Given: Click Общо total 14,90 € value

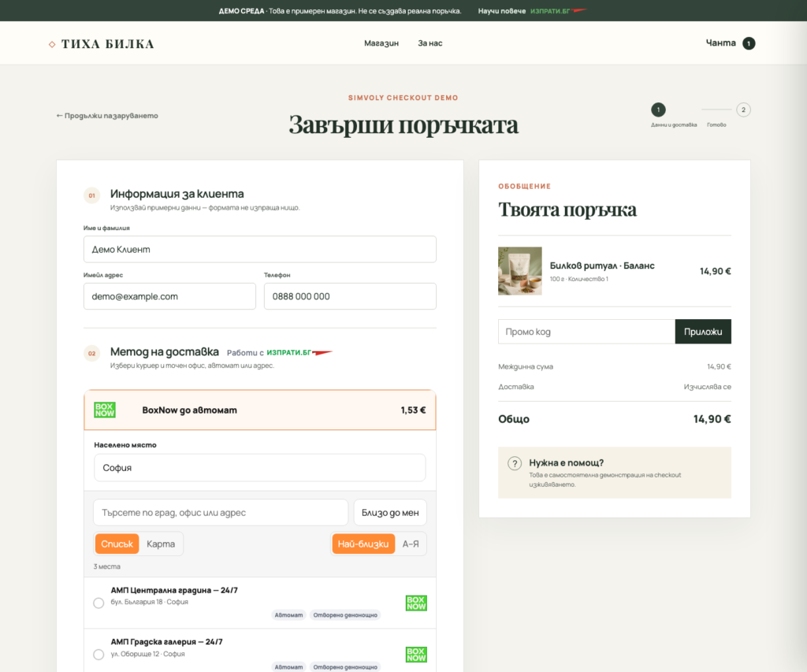Looking at the screenshot, I should click(x=712, y=419).
